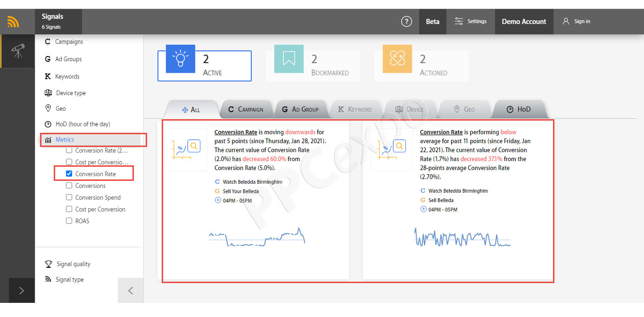Click the Signals header title
This screenshot has height=317, width=644.
pos(52,16)
